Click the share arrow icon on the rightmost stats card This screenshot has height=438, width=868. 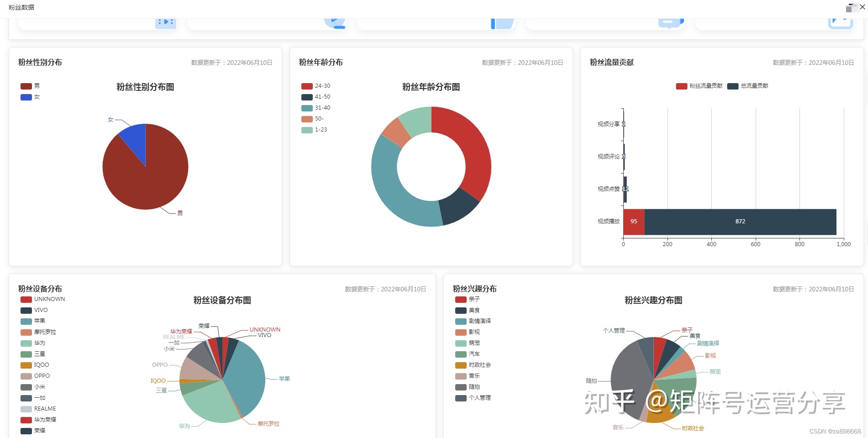[x=840, y=21]
